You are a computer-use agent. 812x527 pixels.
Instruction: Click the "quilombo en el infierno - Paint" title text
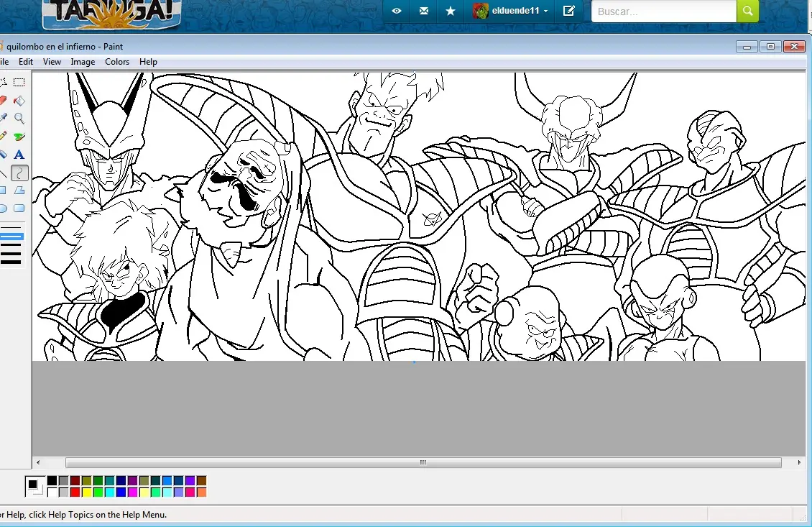(65, 47)
